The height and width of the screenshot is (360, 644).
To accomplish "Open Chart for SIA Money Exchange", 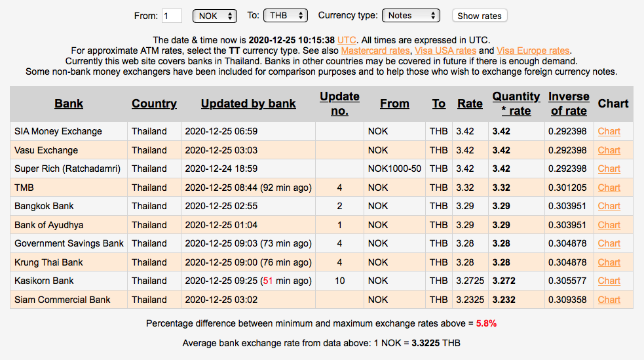I will pyautogui.click(x=609, y=131).
